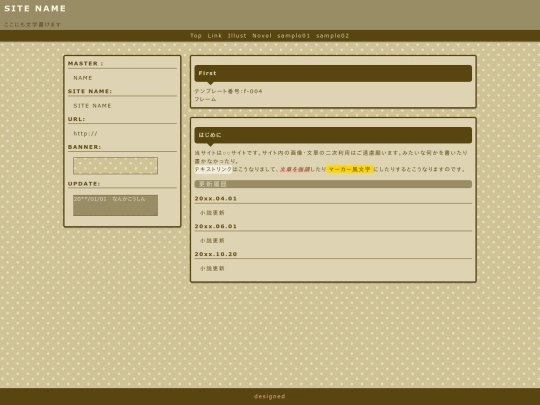Open the sample02 page

pyautogui.click(x=332, y=36)
